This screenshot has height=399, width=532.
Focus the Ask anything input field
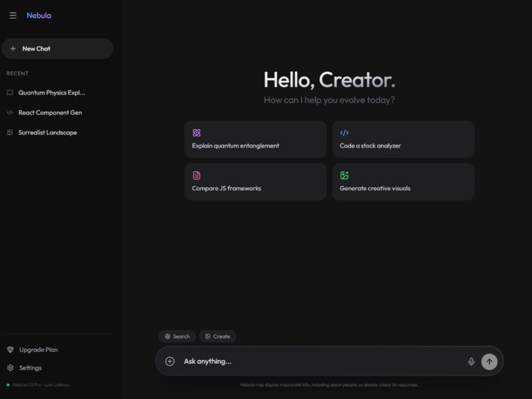click(x=319, y=361)
